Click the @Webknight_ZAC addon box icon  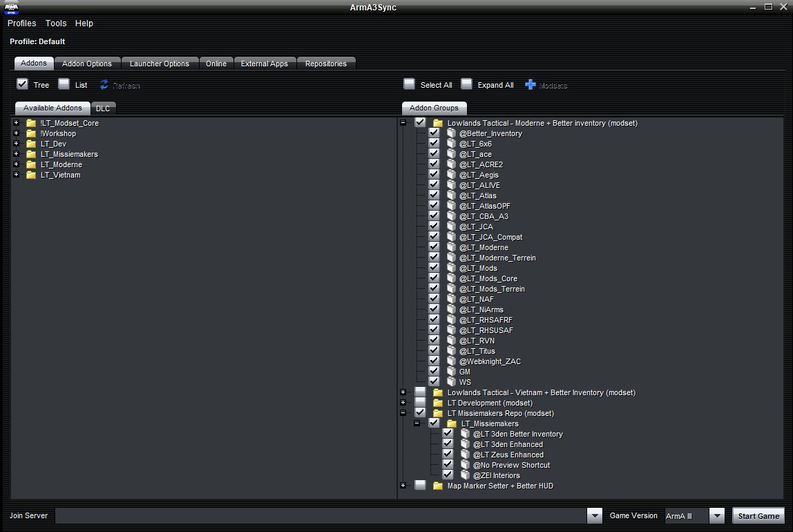pos(452,361)
